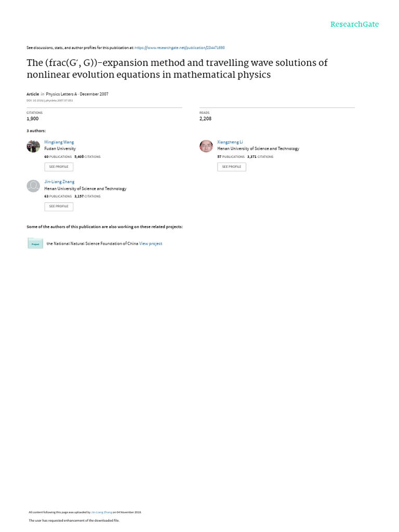Click the teal Project folder icon
Image resolution: width=399 pixels, height=532 pixels.
pos(35,243)
